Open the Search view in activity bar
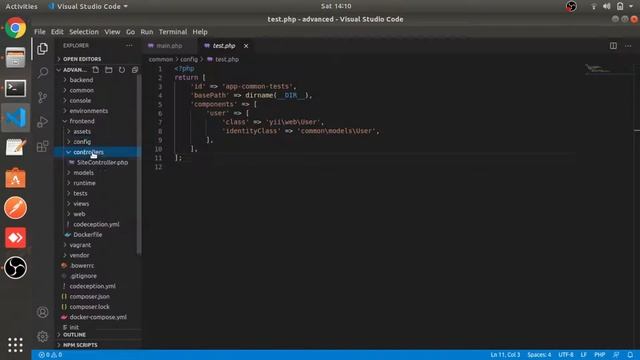 point(42,73)
